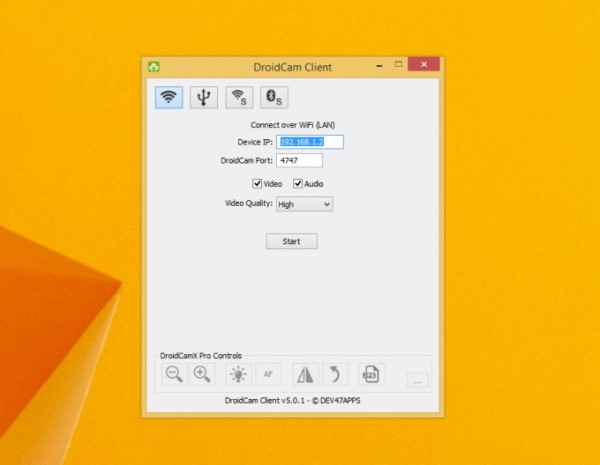Viewport: 600px width, 465px height.
Task: Open the Video Quality dropdown
Action: tap(304, 204)
